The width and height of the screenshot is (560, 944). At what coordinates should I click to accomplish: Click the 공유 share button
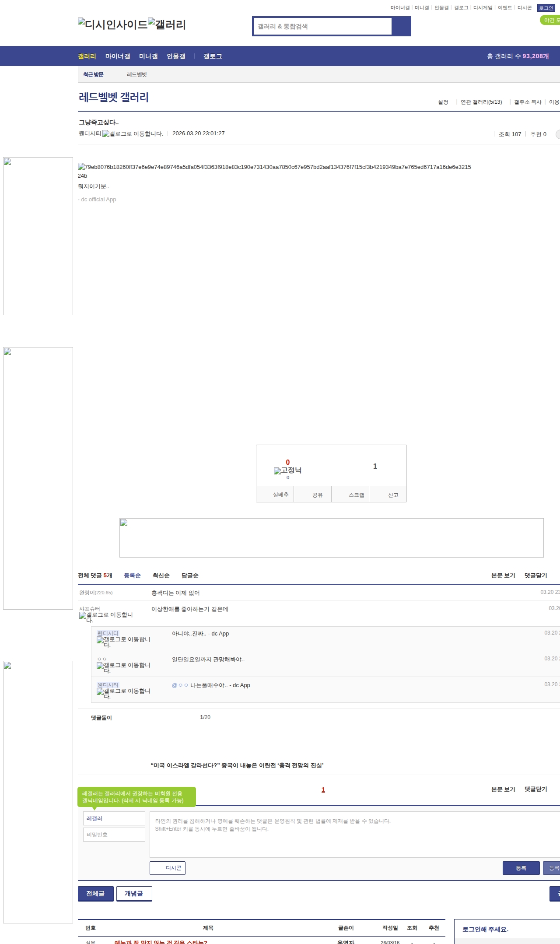pyautogui.click(x=312, y=495)
